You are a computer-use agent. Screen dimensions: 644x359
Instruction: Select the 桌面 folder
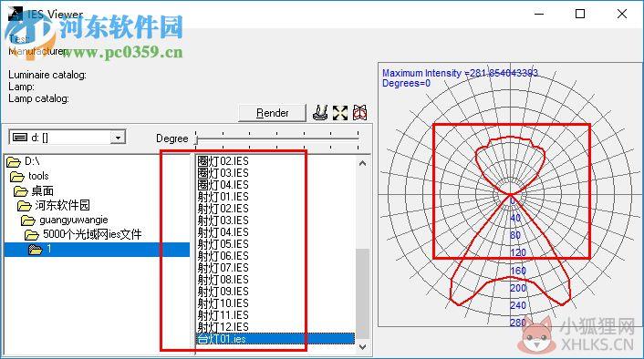pos(34,190)
